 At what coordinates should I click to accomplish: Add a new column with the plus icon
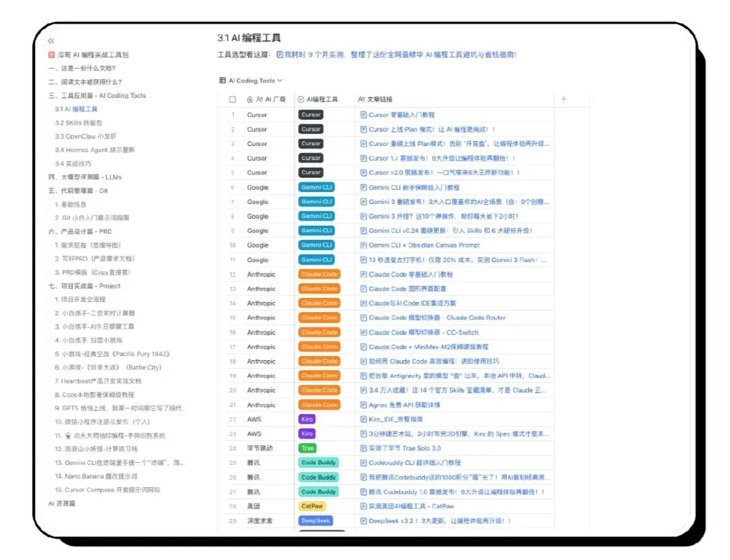click(x=564, y=99)
